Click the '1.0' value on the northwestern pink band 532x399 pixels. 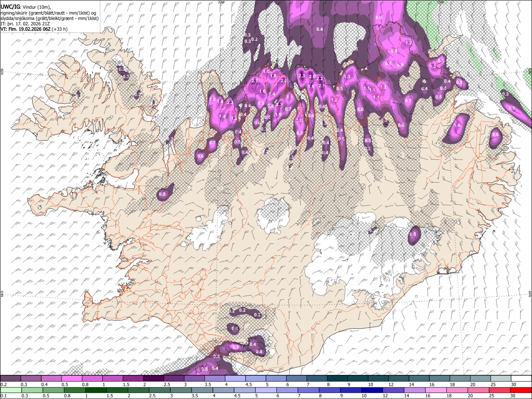click(x=212, y=100)
